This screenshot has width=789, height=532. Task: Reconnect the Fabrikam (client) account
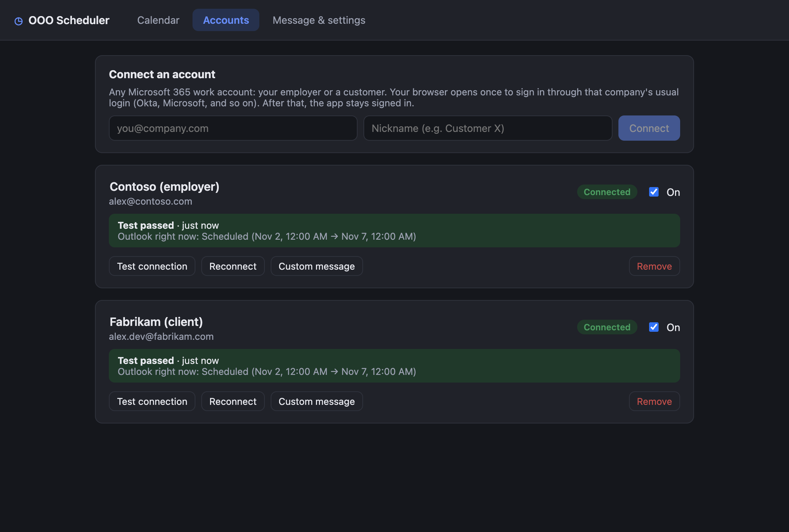pos(233,402)
